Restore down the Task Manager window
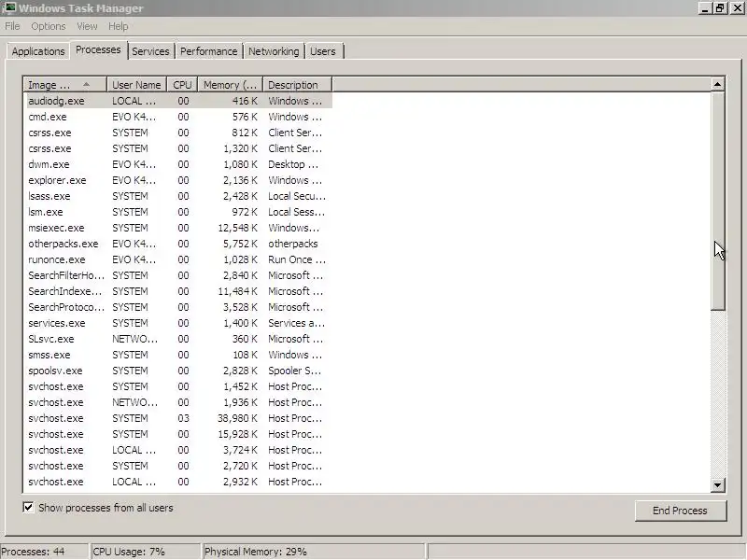This screenshot has height=560, width=747. tap(720, 8)
